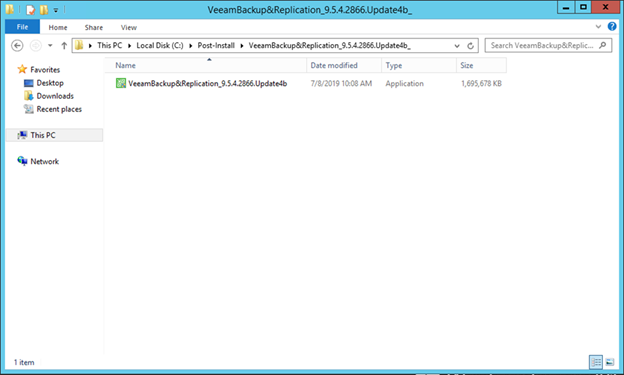This screenshot has height=375, width=624.
Task: Switch to Details view in status bar
Action: tap(596, 362)
